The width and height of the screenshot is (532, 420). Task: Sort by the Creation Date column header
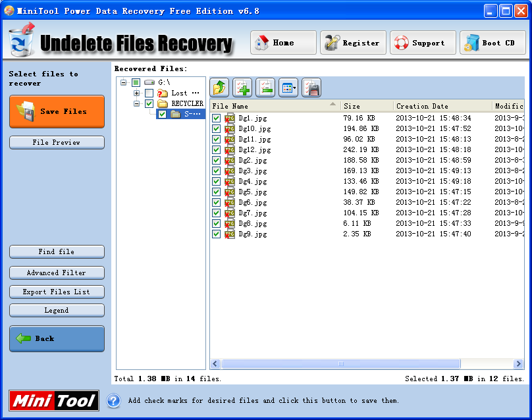(442, 106)
